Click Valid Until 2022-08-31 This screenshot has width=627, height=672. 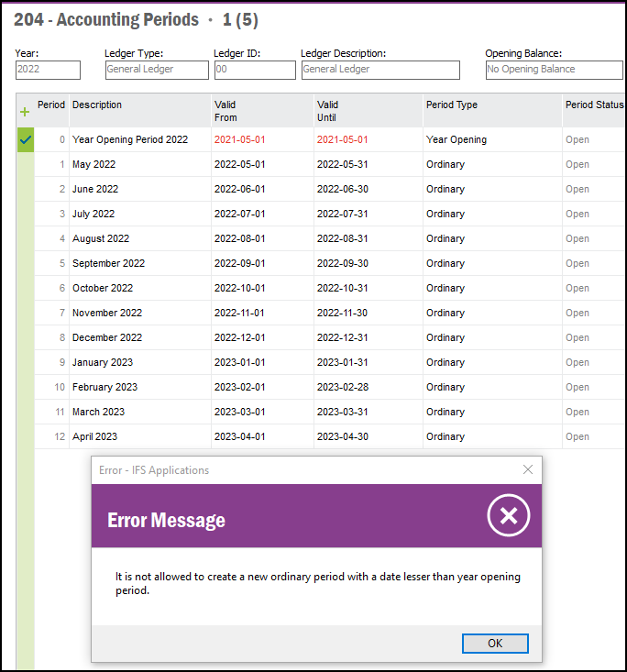343,238
